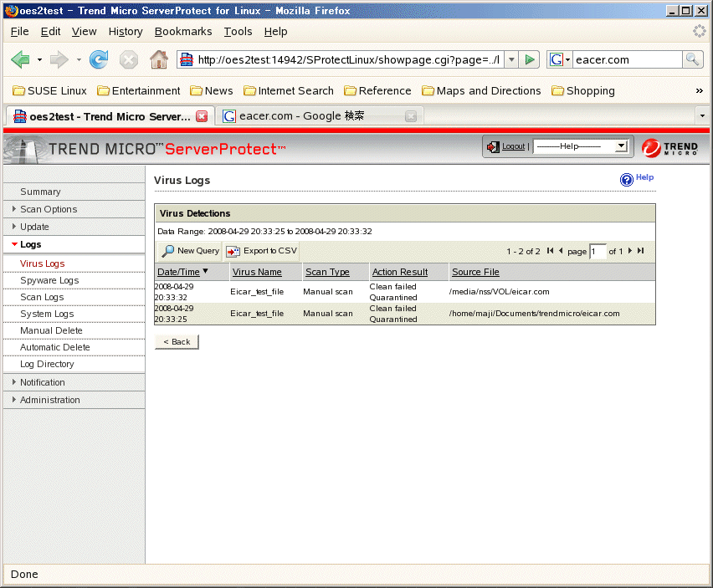Go to last page of results
713x588 pixels.
click(640, 250)
